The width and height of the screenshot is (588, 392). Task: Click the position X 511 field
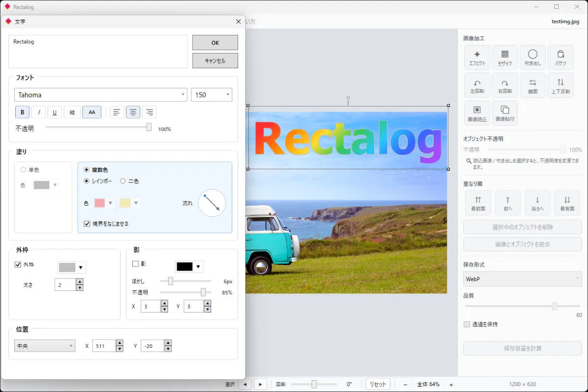coord(104,346)
